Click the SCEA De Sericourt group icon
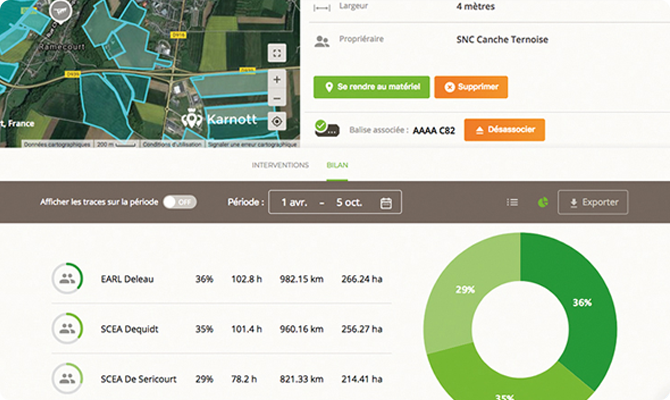Image resolution: width=670 pixels, height=400 pixels. coord(67,379)
